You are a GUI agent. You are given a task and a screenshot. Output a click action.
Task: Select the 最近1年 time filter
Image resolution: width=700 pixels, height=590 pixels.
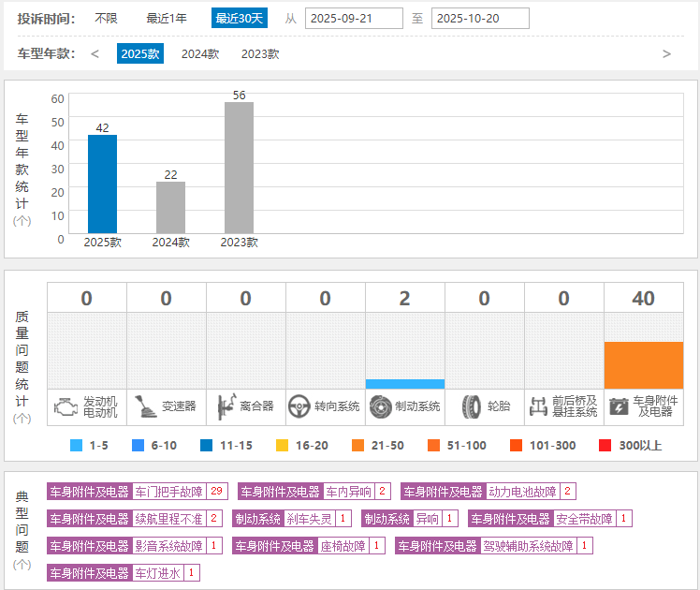coord(167,19)
